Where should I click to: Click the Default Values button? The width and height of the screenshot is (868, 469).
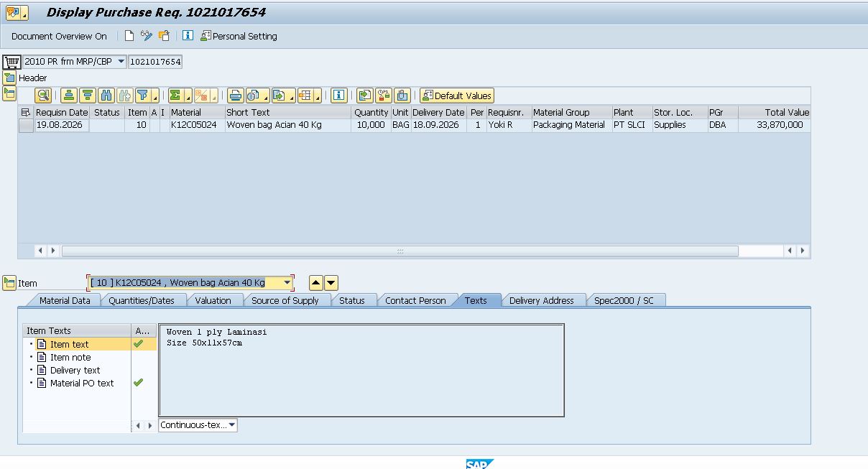click(x=457, y=96)
